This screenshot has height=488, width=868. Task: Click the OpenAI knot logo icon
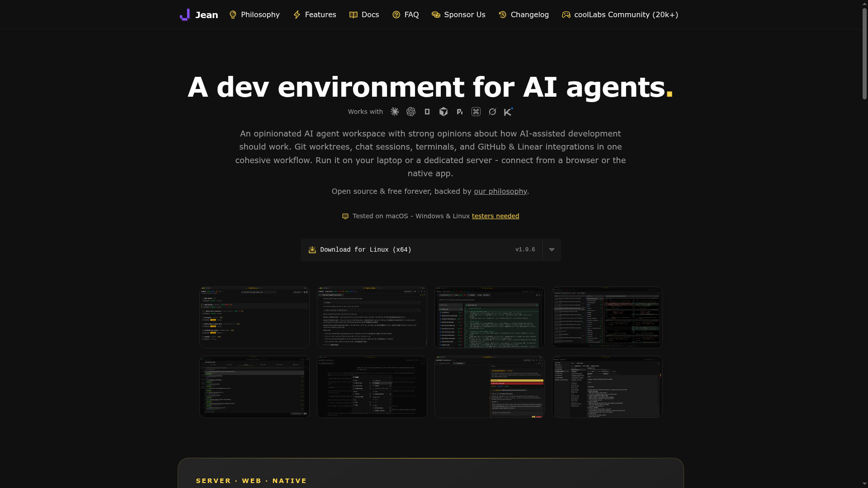click(411, 112)
